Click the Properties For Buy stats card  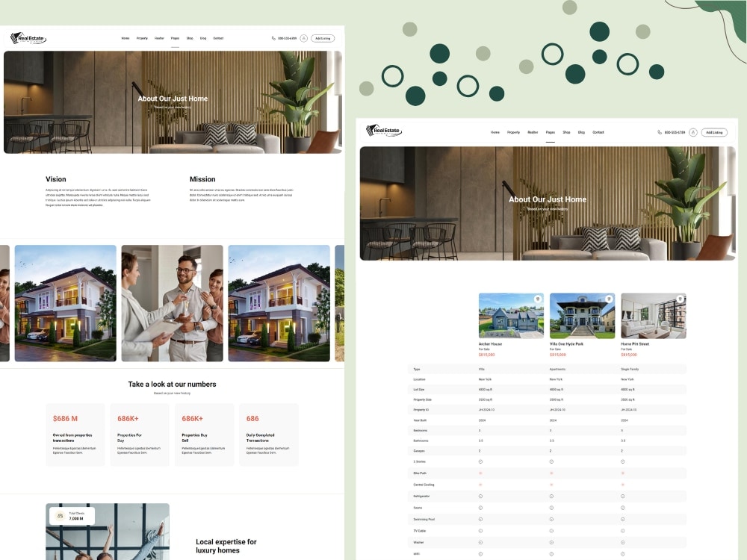click(140, 435)
